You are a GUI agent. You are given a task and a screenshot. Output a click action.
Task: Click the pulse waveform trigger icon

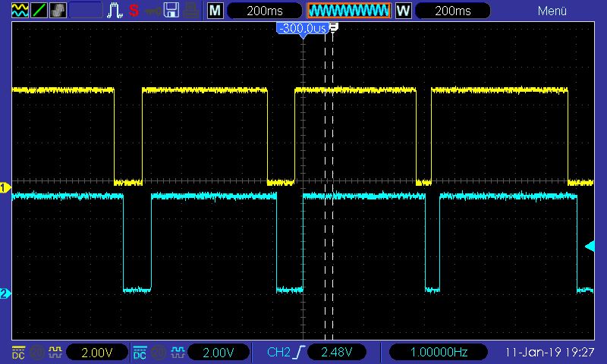(x=115, y=11)
